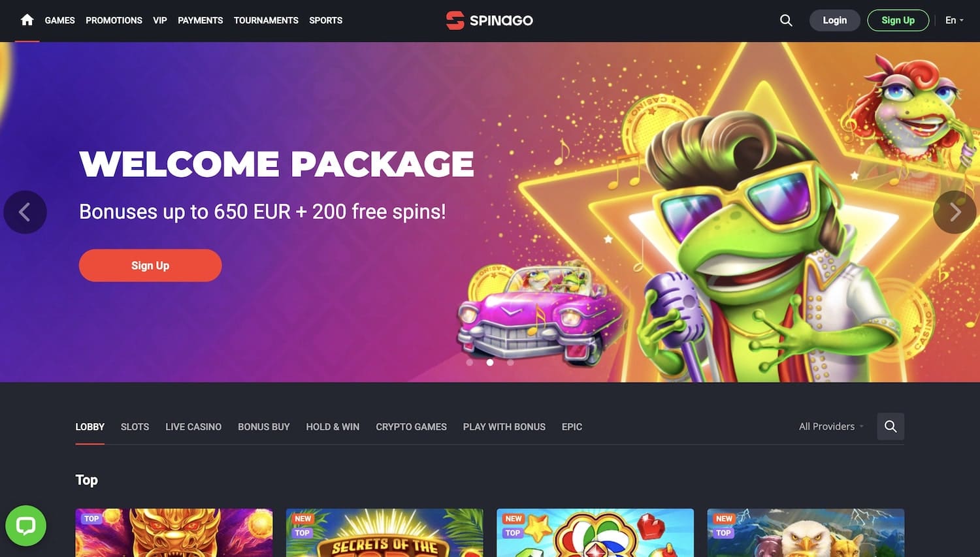980x557 pixels.
Task: Switch to the Crypto Games tab
Action: (x=411, y=426)
